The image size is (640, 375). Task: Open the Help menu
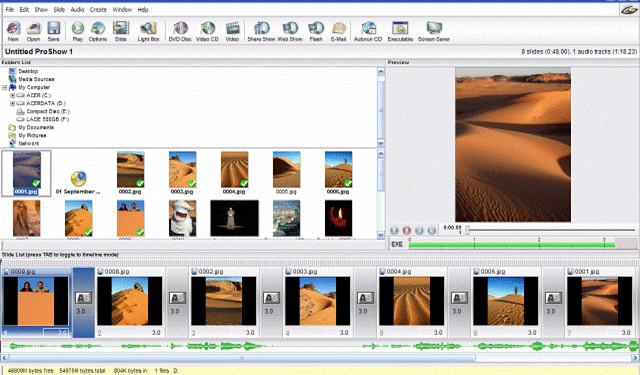(143, 9)
